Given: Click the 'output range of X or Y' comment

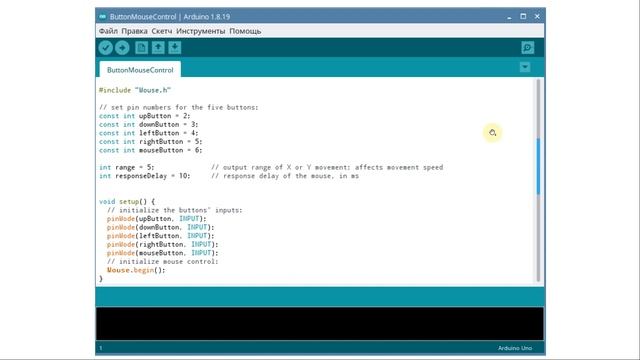Looking at the screenshot, I should 327,167.
